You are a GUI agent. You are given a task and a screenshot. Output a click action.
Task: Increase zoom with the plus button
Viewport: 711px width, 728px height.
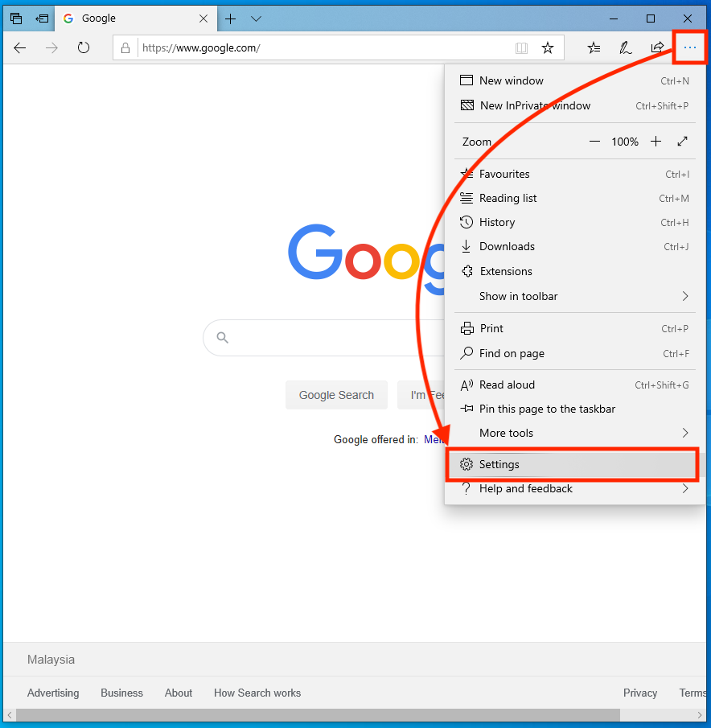coord(656,142)
